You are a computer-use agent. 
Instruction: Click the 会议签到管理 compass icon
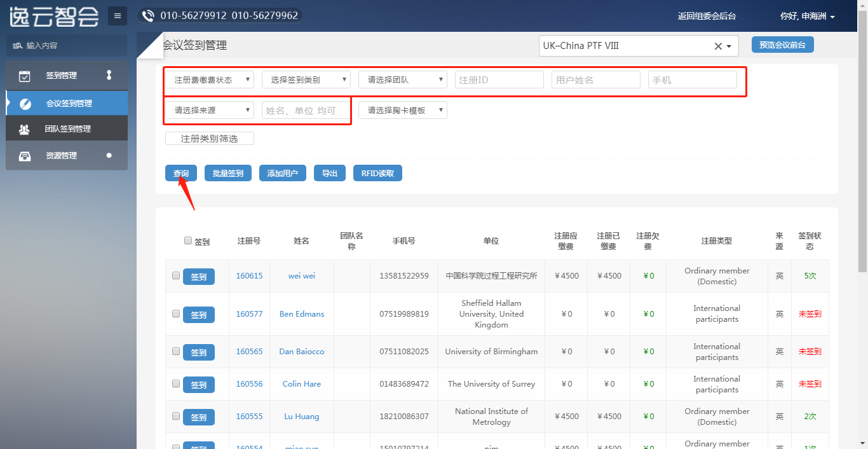(25, 104)
